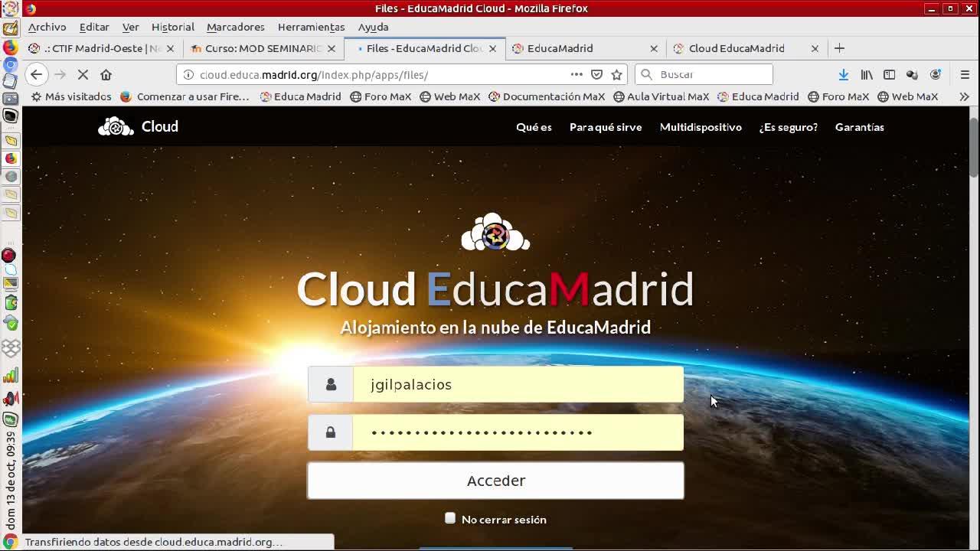The width and height of the screenshot is (980, 551).
Task: Open the Historial menu
Action: [173, 27]
